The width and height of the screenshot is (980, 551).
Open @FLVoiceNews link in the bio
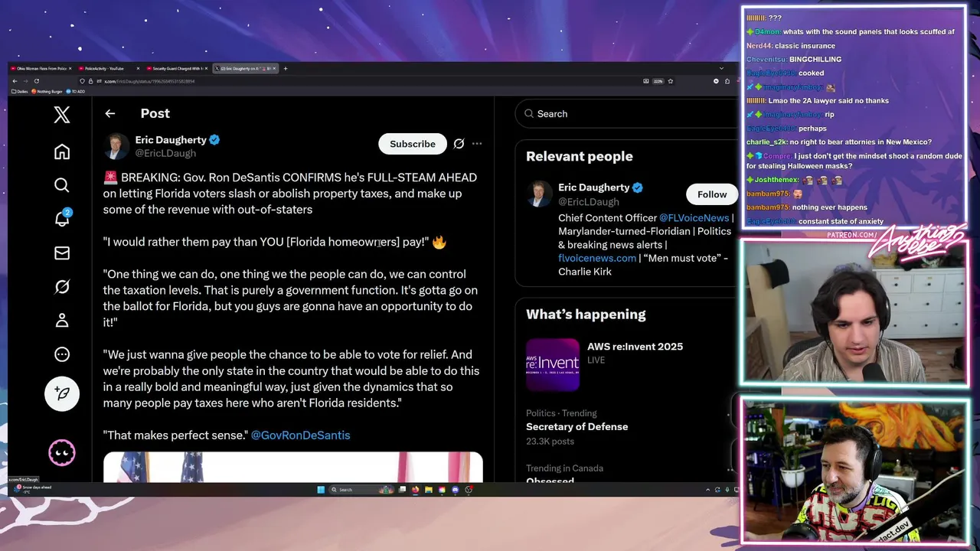click(694, 218)
